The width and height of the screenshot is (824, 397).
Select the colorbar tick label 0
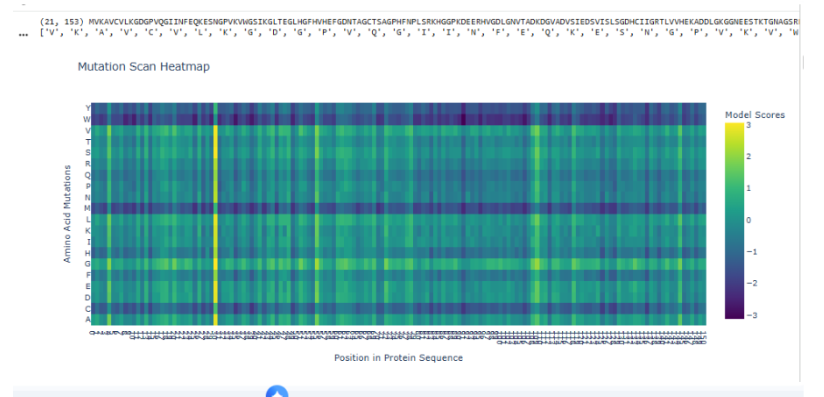[x=749, y=220]
